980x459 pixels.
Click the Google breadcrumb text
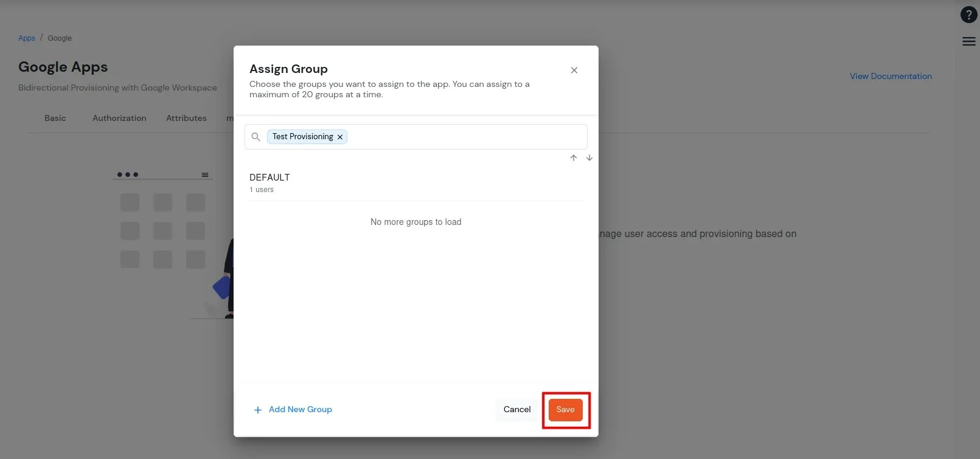60,38
